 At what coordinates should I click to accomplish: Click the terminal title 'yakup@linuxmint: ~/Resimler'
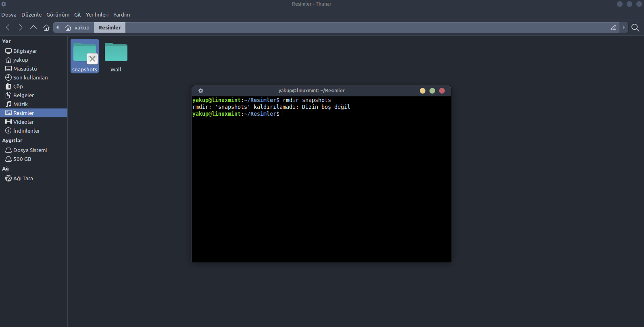(x=312, y=91)
